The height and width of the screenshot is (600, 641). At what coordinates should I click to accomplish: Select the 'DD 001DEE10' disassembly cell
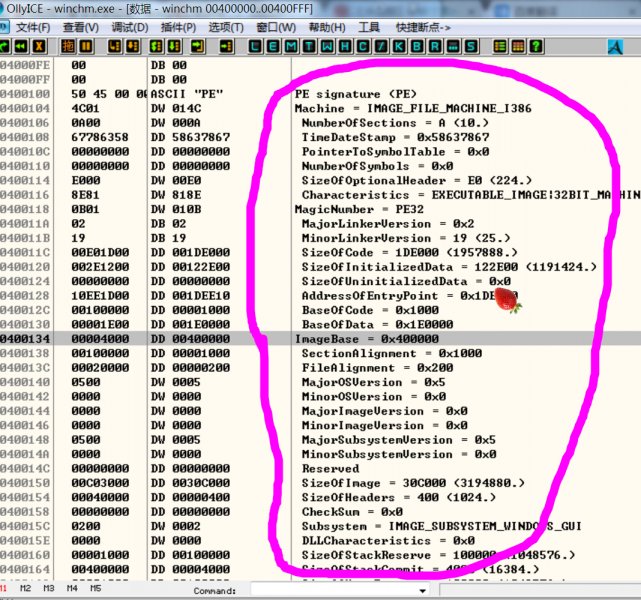pyautogui.click(x=190, y=296)
